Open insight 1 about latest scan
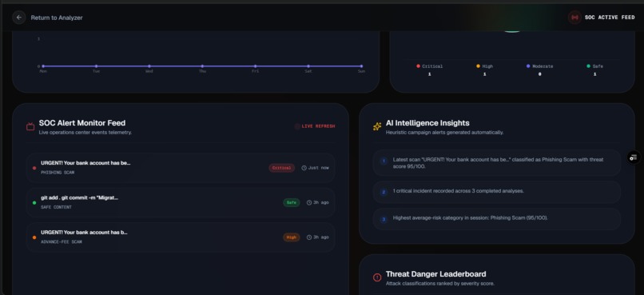The height and width of the screenshot is (295, 644). pos(496,163)
